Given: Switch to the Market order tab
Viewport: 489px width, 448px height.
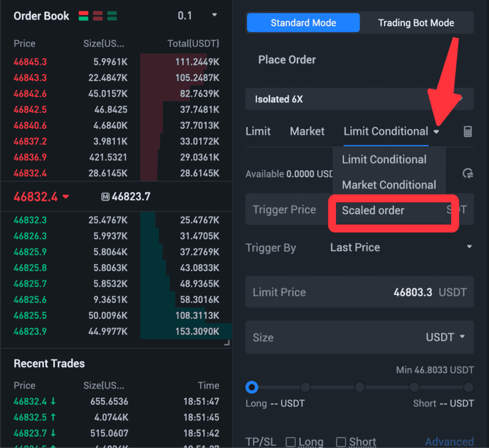Looking at the screenshot, I should (x=307, y=131).
